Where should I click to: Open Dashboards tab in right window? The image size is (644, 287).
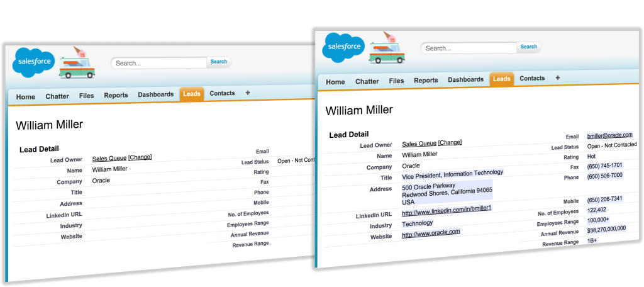point(466,79)
